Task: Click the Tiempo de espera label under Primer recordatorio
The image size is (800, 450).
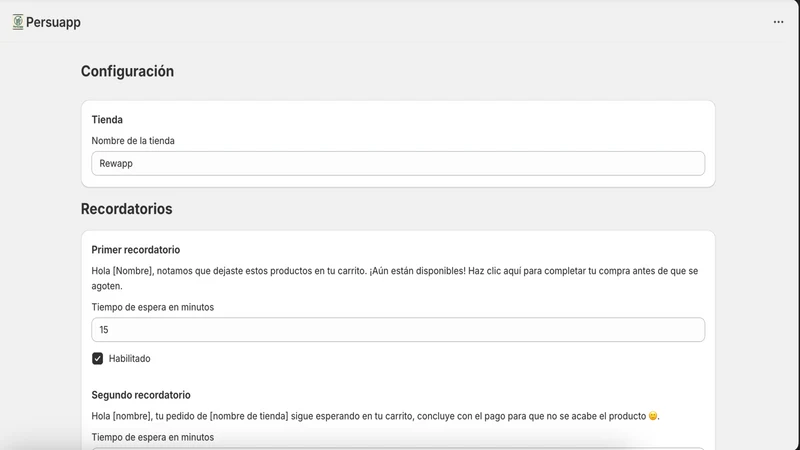Action: pos(153,307)
